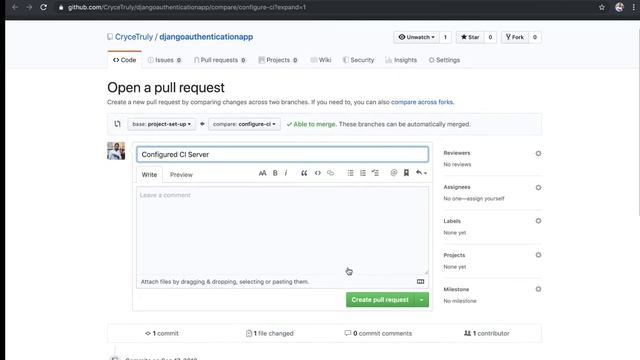Mention a user with @ icon

click(394, 173)
